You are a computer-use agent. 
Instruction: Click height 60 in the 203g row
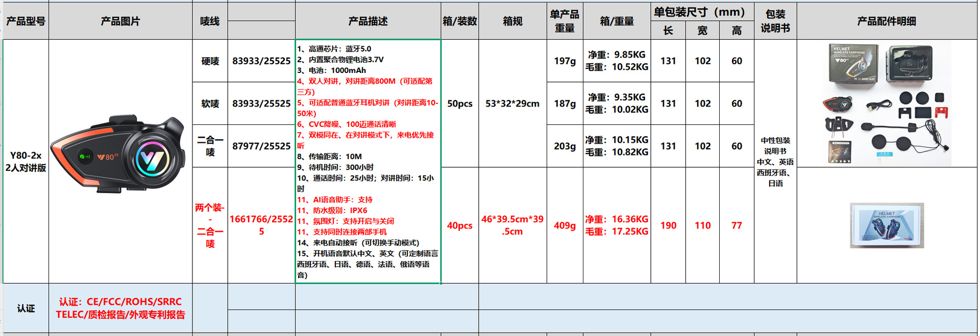pyautogui.click(x=737, y=146)
